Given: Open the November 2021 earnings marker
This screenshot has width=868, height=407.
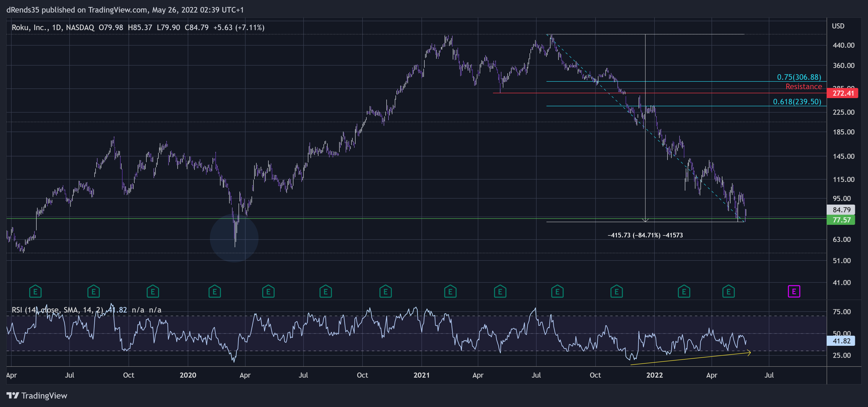Looking at the screenshot, I should (x=617, y=291).
